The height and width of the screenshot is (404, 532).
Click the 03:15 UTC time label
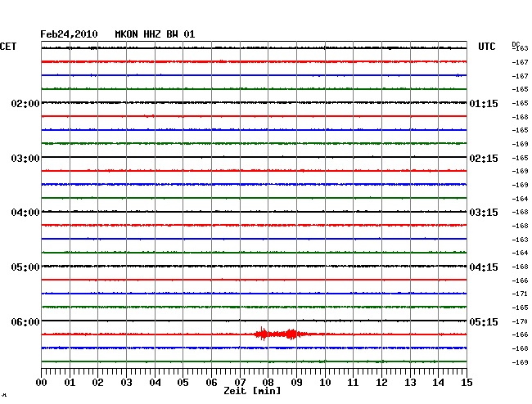pos(484,213)
